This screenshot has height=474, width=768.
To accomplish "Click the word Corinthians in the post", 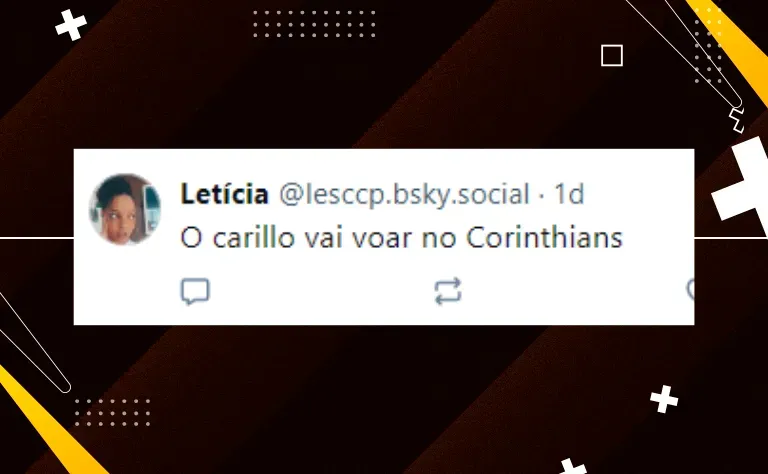I will coord(544,238).
